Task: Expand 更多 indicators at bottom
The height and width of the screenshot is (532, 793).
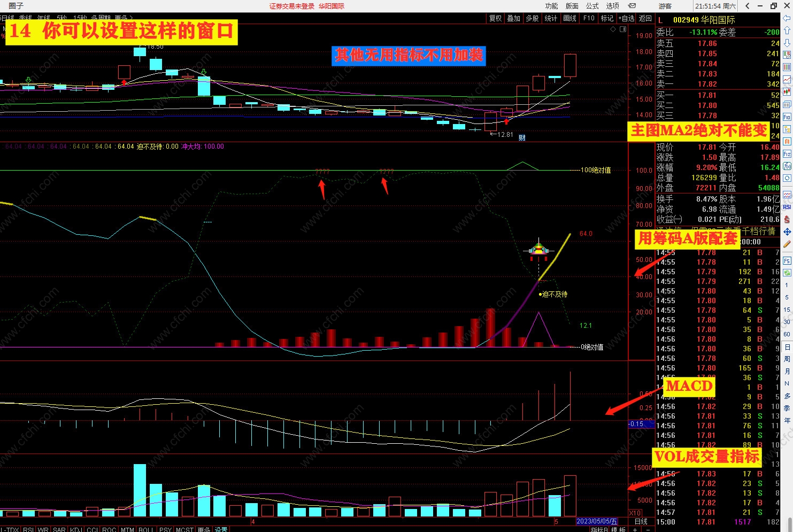Action: tap(204, 529)
